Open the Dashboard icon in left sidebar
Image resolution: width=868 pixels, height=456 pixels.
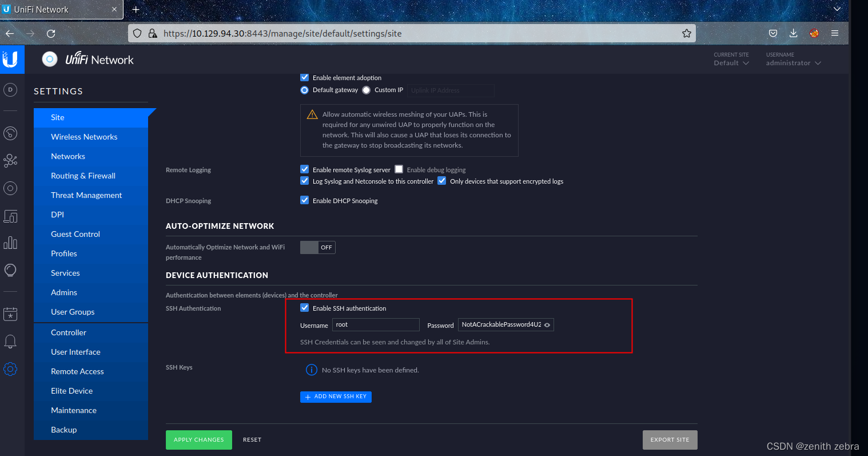click(10, 133)
